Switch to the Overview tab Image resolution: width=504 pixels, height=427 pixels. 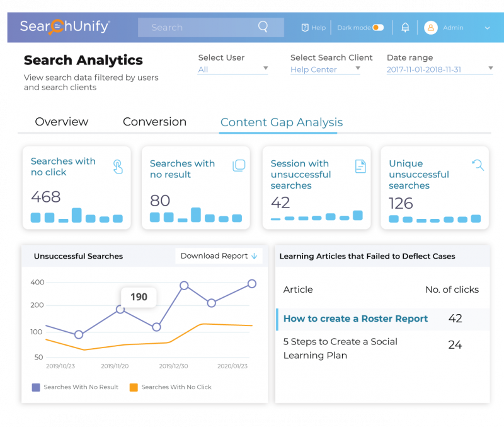click(61, 122)
